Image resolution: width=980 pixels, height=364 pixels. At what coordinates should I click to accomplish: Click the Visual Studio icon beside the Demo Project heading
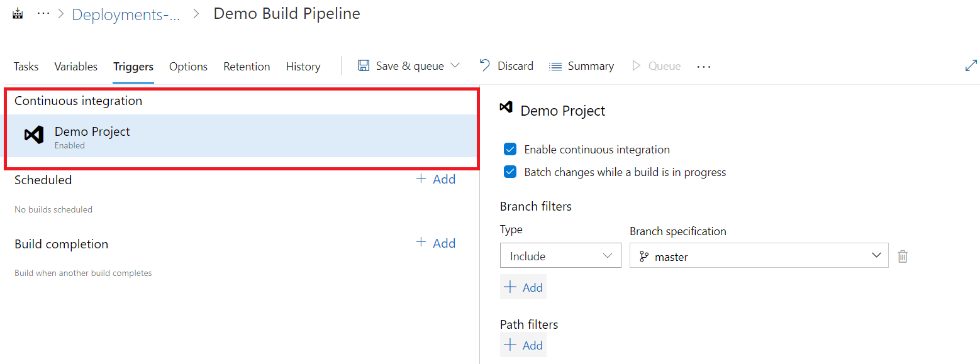coord(506,108)
